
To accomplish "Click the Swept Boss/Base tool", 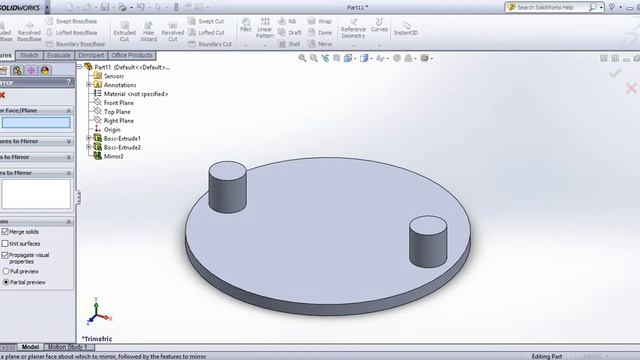I will click(72, 21).
